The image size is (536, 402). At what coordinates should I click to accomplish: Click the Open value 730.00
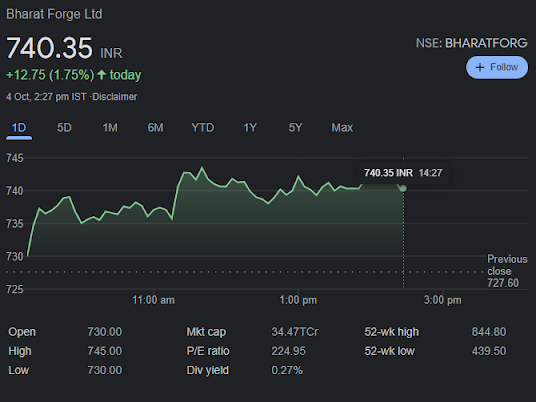[x=105, y=332]
